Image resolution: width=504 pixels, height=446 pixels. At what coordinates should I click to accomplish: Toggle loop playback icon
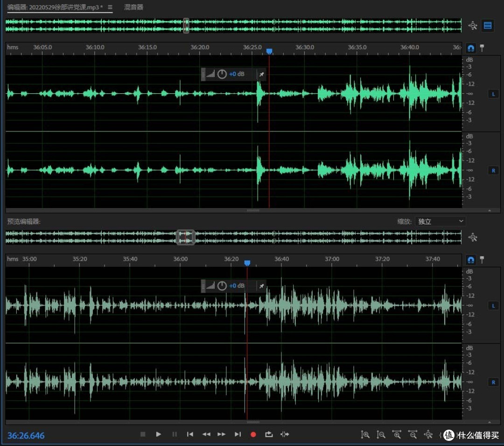click(269, 434)
